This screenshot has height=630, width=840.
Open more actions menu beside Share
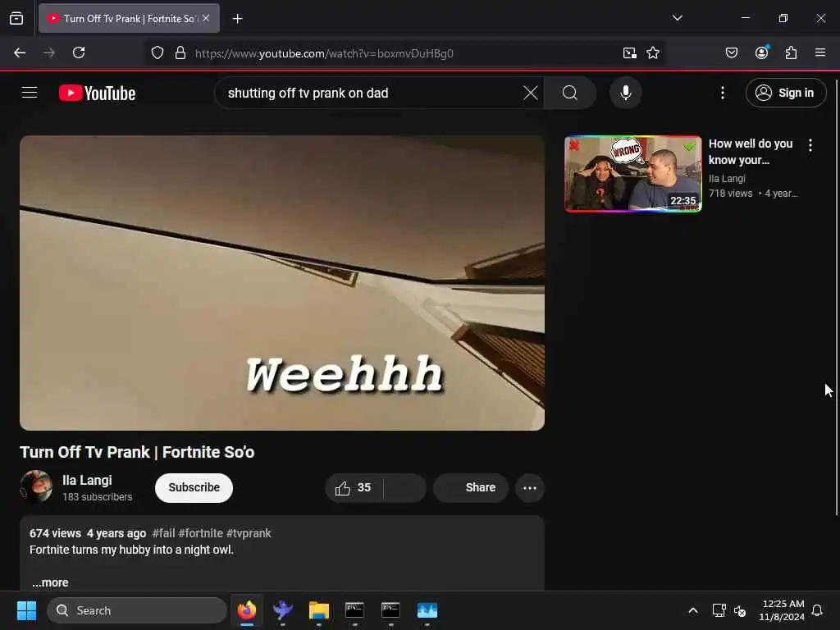point(529,487)
